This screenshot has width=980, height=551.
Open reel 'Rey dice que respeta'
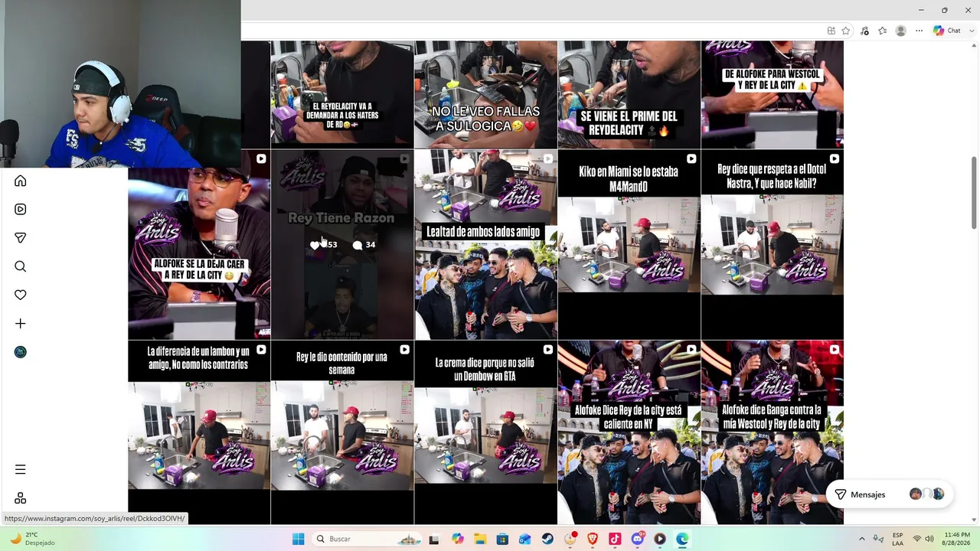(772, 245)
